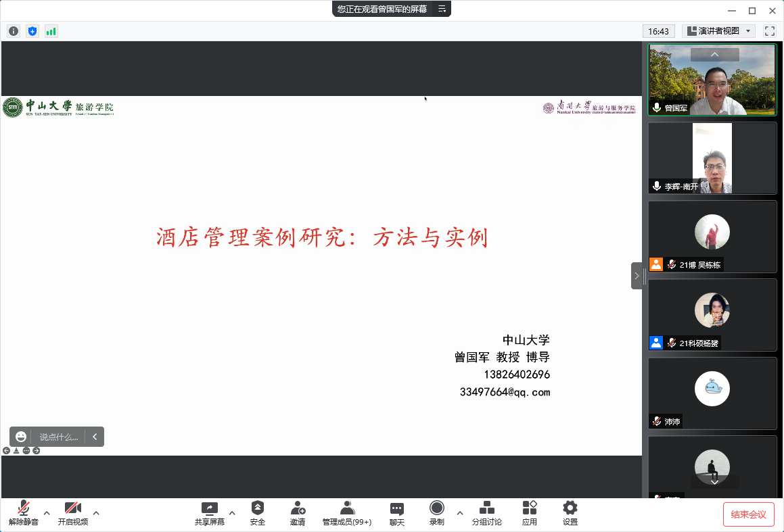784x532 pixels.
Task: Open the meeting information icon
Action: click(14, 31)
